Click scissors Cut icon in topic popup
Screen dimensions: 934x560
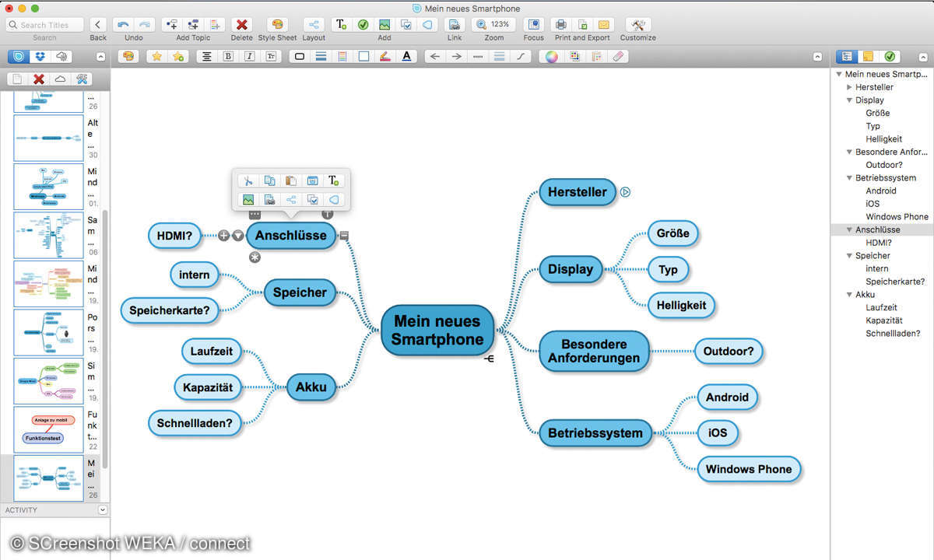pos(248,180)
